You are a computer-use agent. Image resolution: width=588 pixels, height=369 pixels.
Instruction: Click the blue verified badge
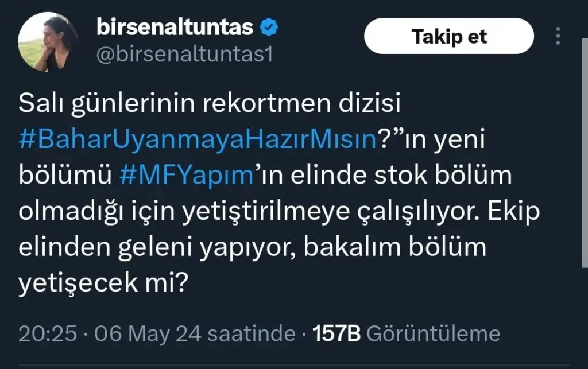(x=269, y=28)
